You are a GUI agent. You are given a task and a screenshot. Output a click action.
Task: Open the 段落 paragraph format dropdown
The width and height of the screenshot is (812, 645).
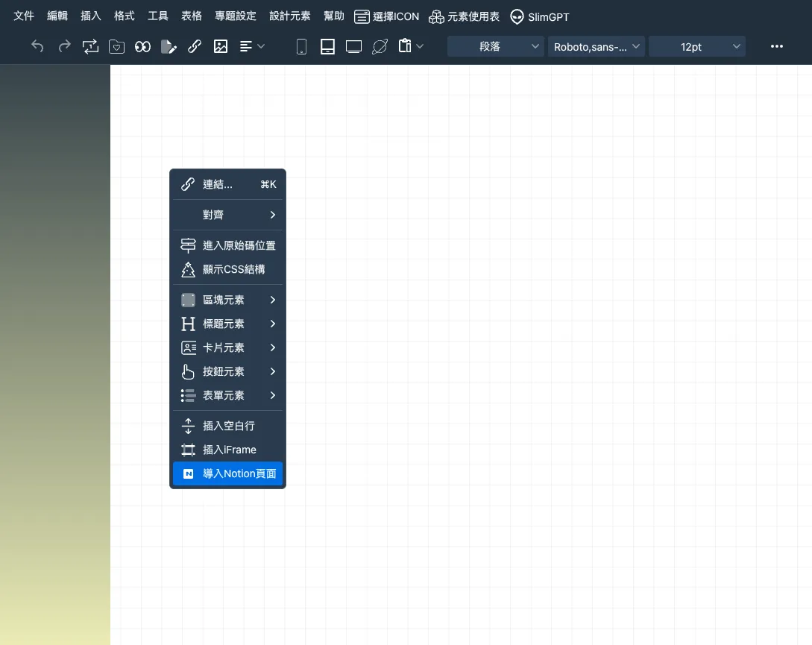coord(496,46)
